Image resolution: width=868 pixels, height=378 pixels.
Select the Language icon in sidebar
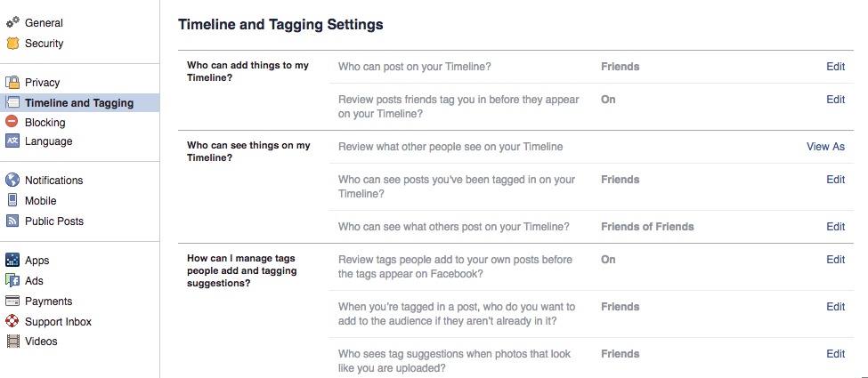[12, 141]
